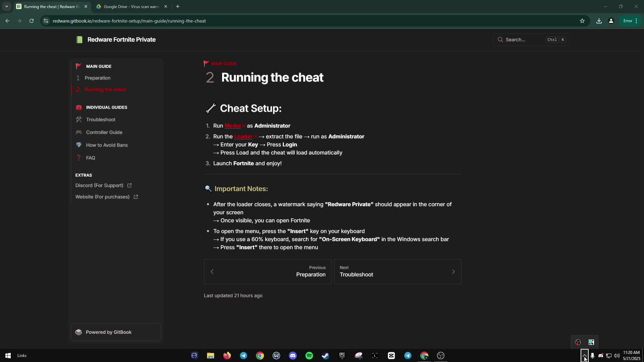Open the Discord icon in the system tray

point(601,356)
